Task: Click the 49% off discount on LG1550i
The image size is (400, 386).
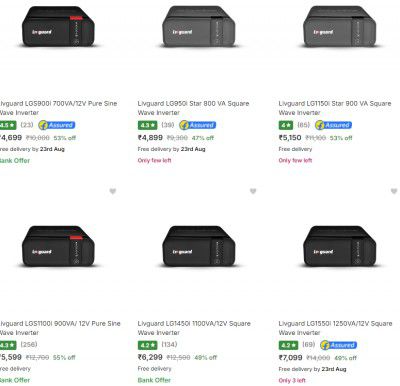Action: tap(345, 358)
